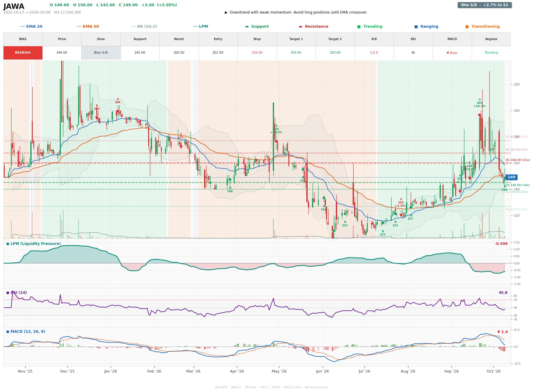This screenshot has height=392, width=533.
Task: Click the 159.00 Target 1 value
Action: pyautogui.click(x=296, y=53)
